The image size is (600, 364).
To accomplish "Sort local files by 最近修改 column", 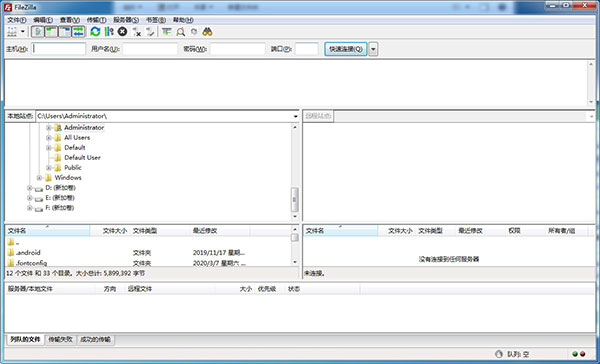I will (220, 231).
